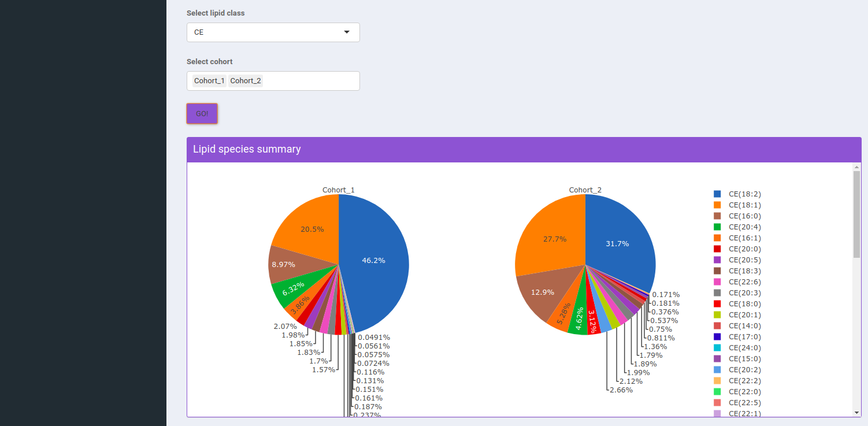Select the Cohort_2 tag in cohort field

246,81
